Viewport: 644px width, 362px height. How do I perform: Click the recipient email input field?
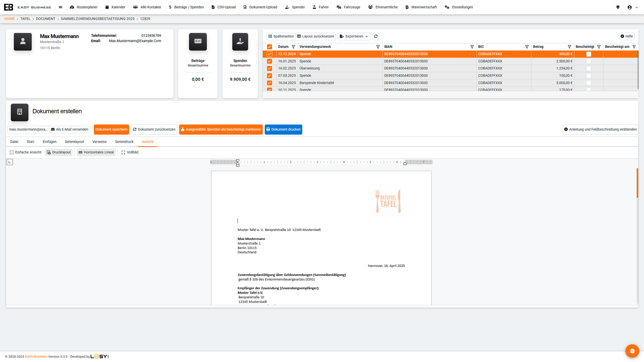[28, 130]
